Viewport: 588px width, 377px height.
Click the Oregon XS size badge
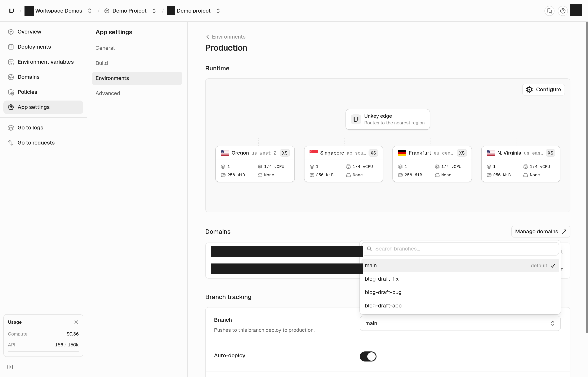[x=285, y=153]
